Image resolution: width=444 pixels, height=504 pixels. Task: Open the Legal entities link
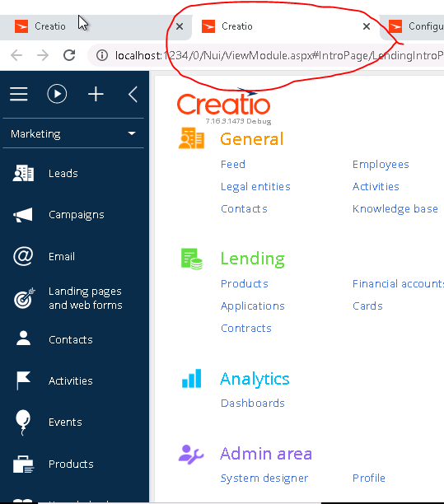click(x=255, y=187)
